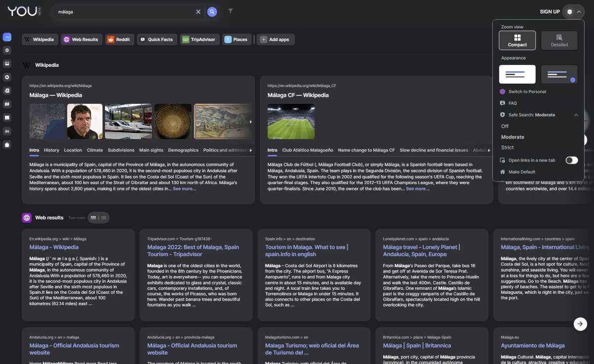594x364 pixels.
Task: Open the YOU logo home link
Action: 23,11
